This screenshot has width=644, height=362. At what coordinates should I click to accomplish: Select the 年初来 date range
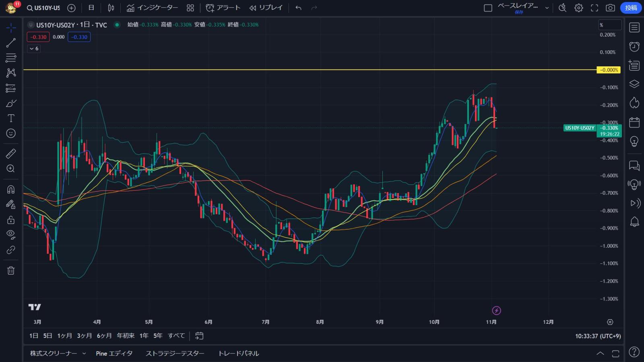126,336
